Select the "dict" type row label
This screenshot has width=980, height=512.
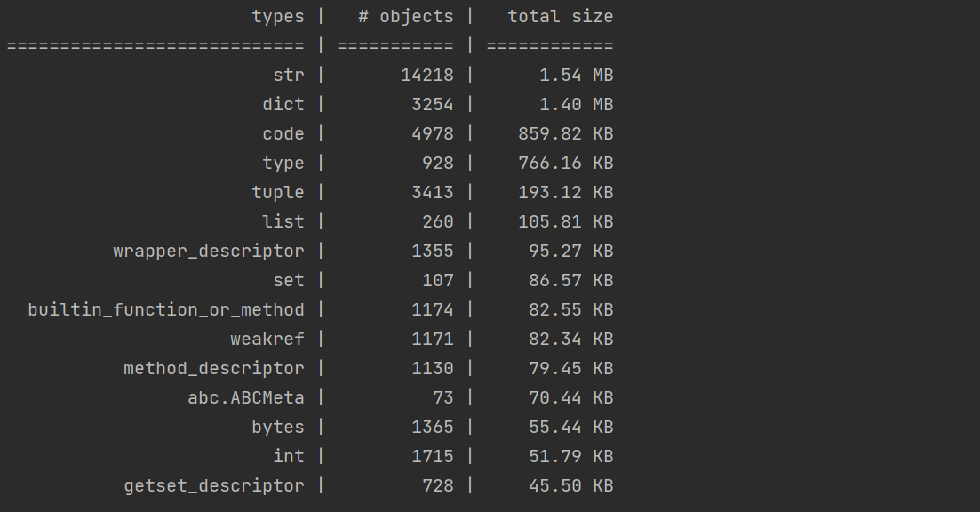pos(283,105)
